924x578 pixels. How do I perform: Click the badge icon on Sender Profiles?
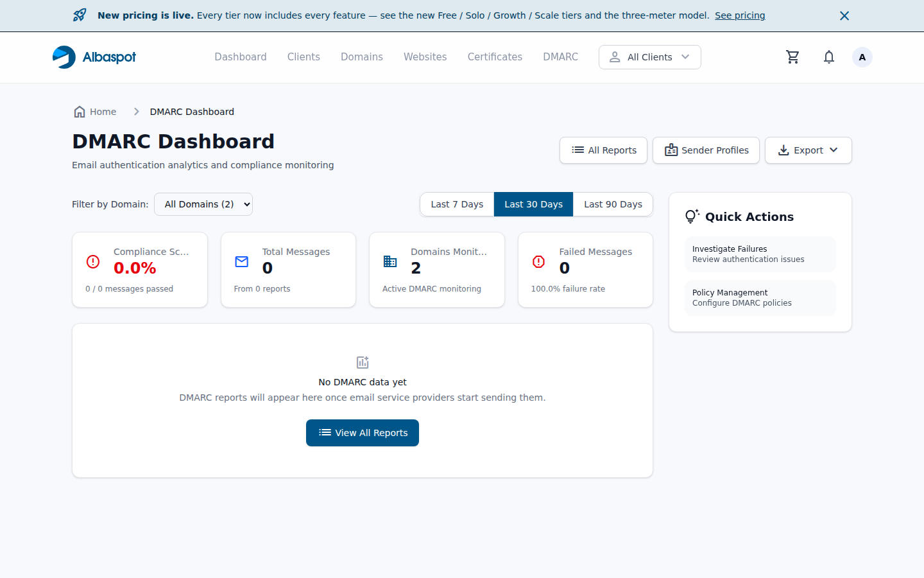click(671, 150)
